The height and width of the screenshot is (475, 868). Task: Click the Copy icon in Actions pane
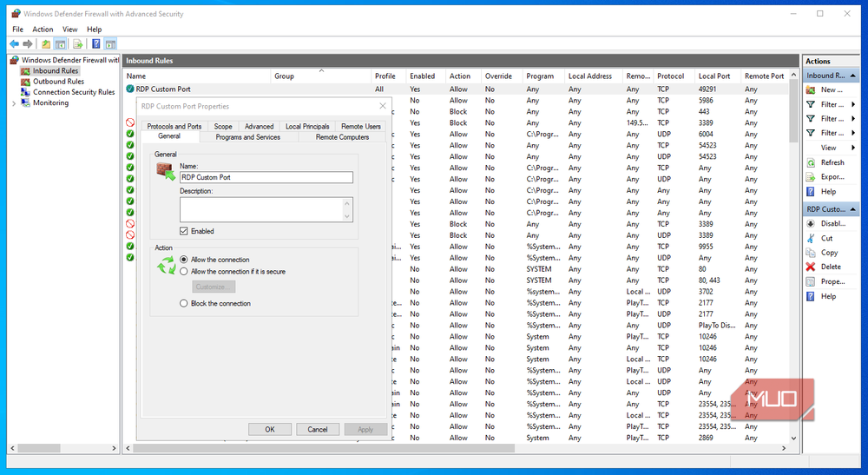click(811, 253)
